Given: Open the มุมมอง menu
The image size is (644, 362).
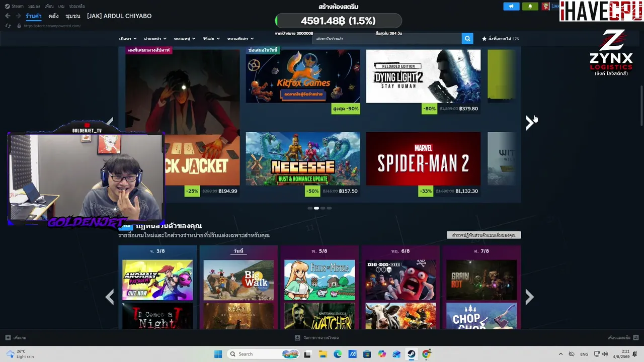Looking at the screenshot, I should [x=34, y=6].
